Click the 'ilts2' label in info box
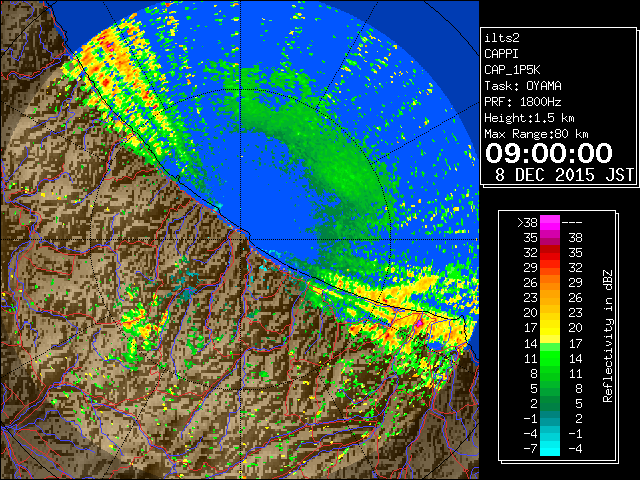The image size is (640, 480). 502,38
